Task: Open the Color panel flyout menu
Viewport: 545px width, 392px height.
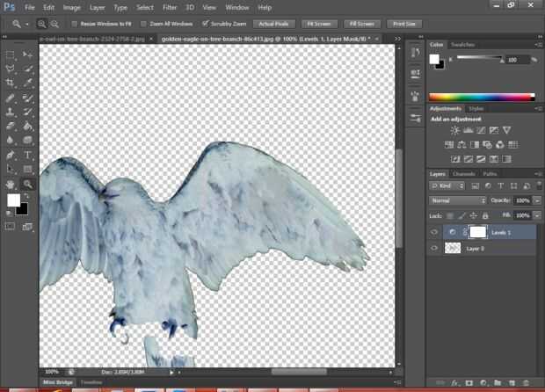Action: (x=538, y=45)
